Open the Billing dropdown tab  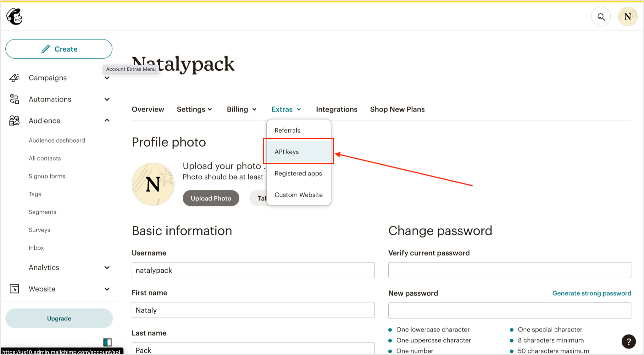(x=242, y=109)
